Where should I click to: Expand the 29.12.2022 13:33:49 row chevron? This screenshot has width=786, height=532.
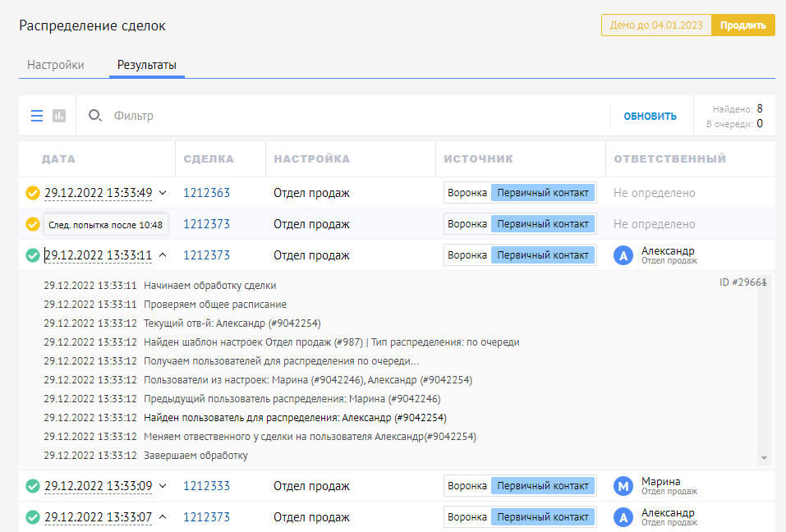click(163, 192)
